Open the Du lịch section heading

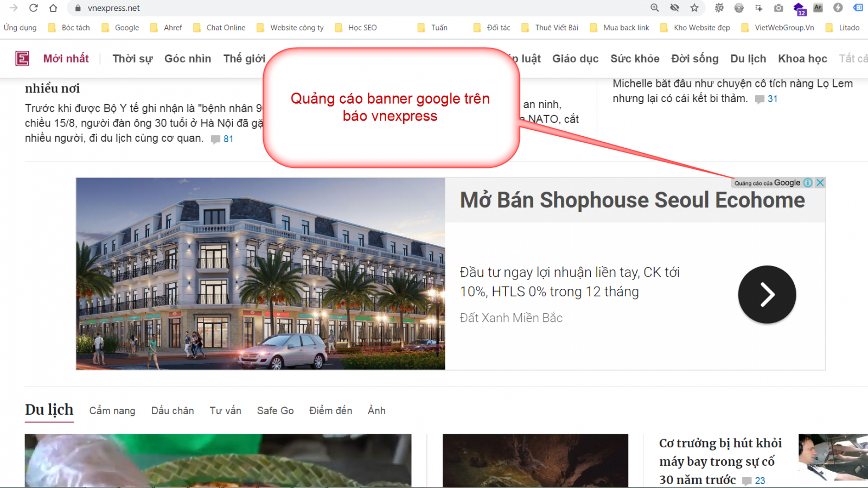click(49, 410)
